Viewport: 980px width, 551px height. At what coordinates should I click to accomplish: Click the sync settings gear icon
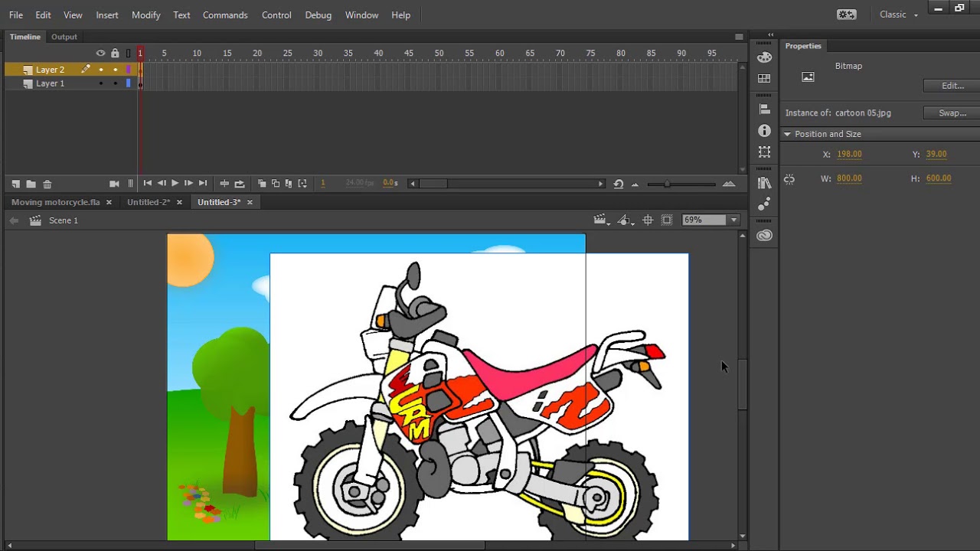(x=846, y=15)
